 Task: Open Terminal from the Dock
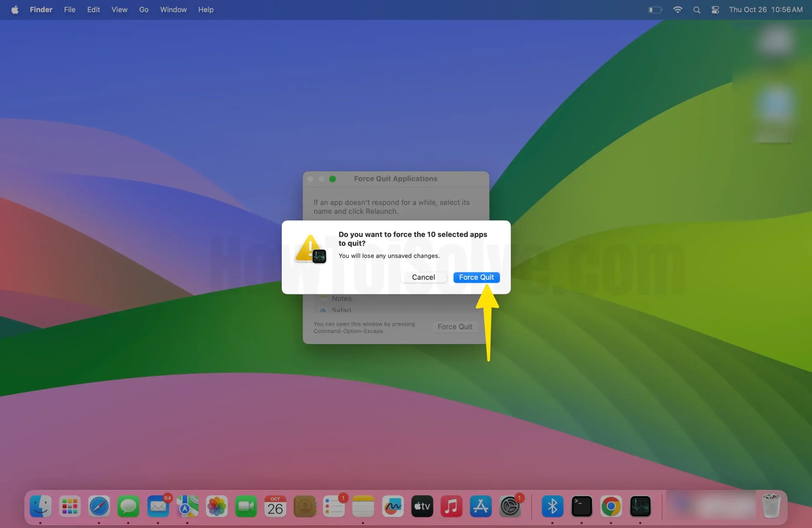(582, 507)
